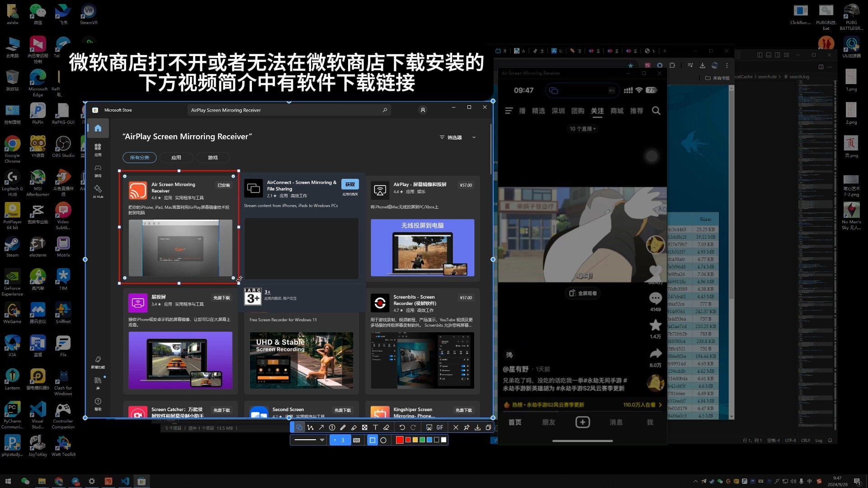This screenshot has width=868, height=488.
Task: Redo the annotation
Action: [413, 427]
